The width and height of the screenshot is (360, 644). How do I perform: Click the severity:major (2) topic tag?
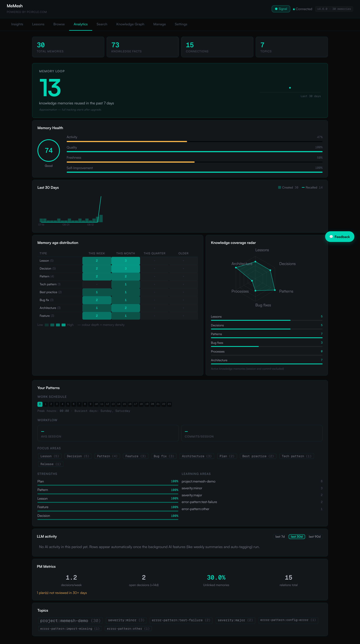tap(235, 620)
